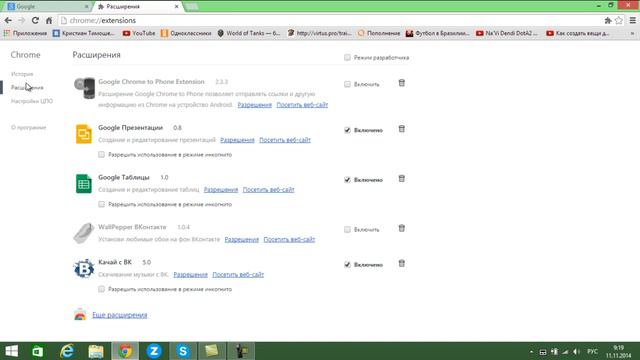Click the Еще расширения link
This screenshot has width=640, height=360.
pyautogui.click(x=120, y=315)
